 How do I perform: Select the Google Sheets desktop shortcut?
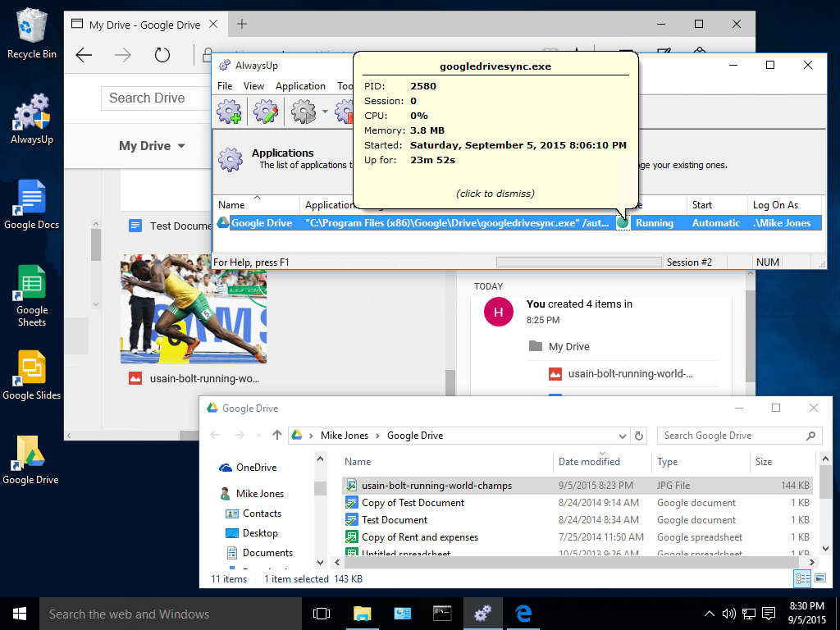32,295
